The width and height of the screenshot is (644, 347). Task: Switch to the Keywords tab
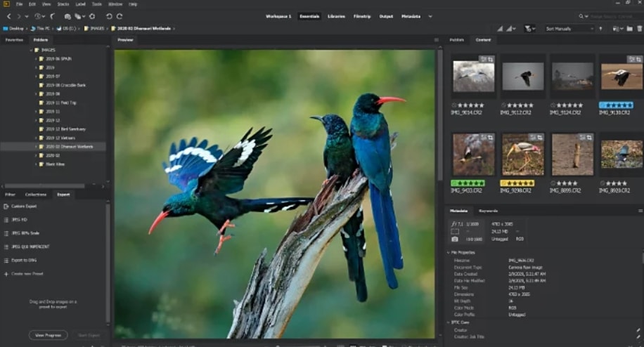pyautogui.click(x=489, y=211)
